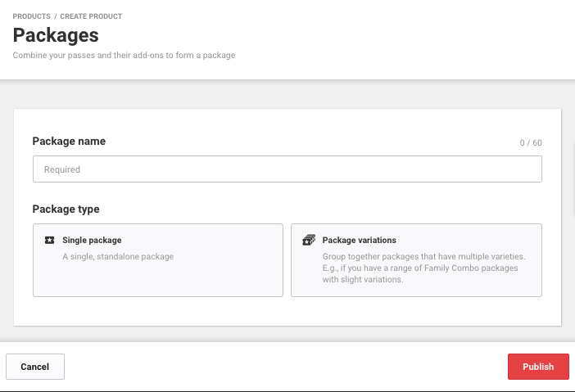
Task: Click the breadcrumb slash separator
Action: click(56, 16)
